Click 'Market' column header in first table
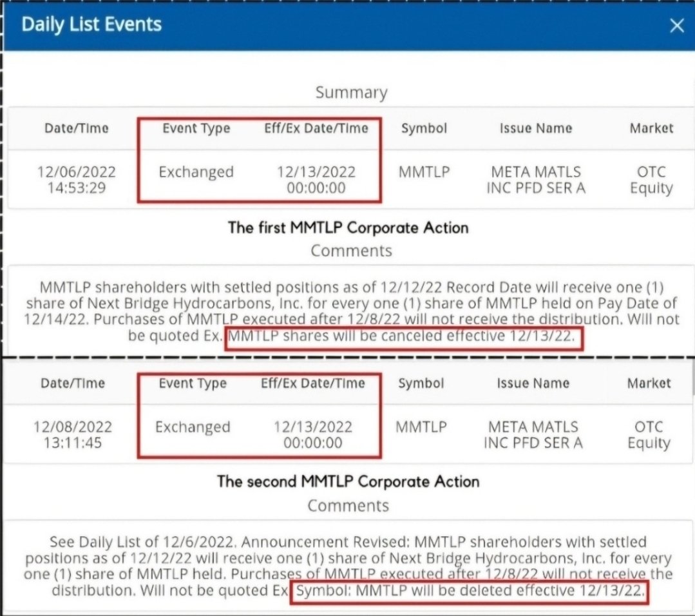Image resolution: width=695 pixels, height=616 pixels. click(x=651, y=129)
